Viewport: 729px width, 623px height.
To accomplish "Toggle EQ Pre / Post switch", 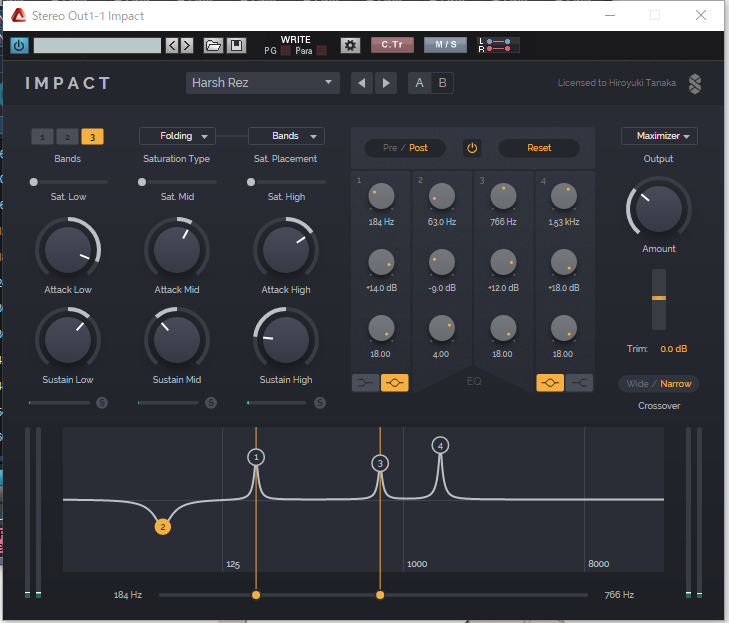I will pyautogui.click(x=405, y=148).
